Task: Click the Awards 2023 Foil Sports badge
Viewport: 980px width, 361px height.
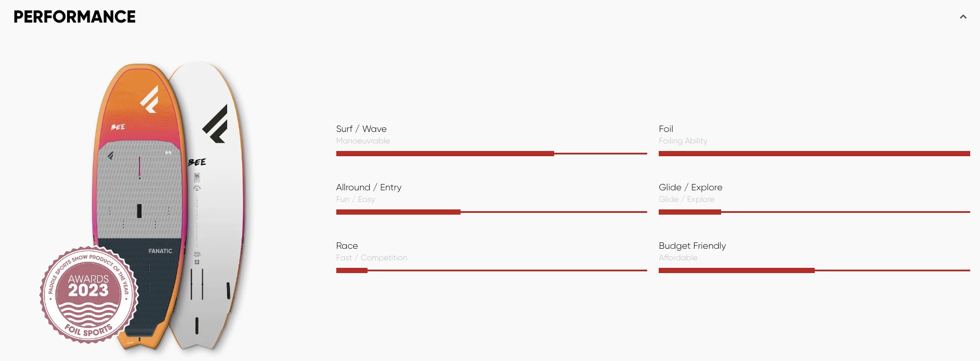Action: 89,295
